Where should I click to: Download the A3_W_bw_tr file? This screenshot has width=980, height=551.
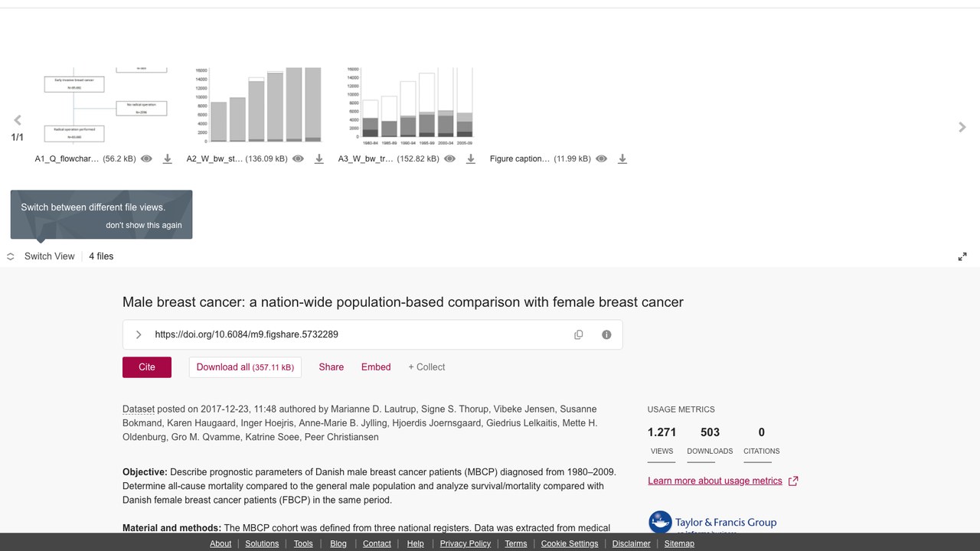pyautogui.click(x=470, y=159)
